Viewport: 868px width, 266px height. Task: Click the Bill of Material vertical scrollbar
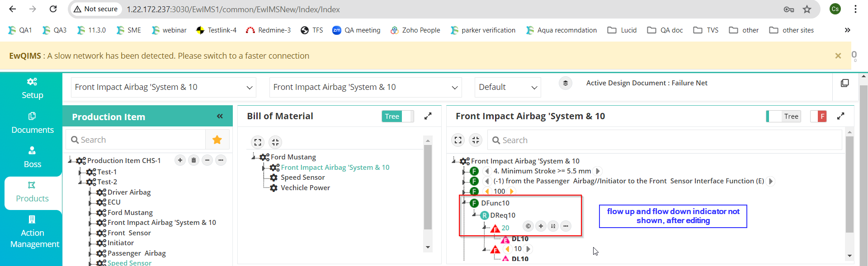[x=428, y=187]
